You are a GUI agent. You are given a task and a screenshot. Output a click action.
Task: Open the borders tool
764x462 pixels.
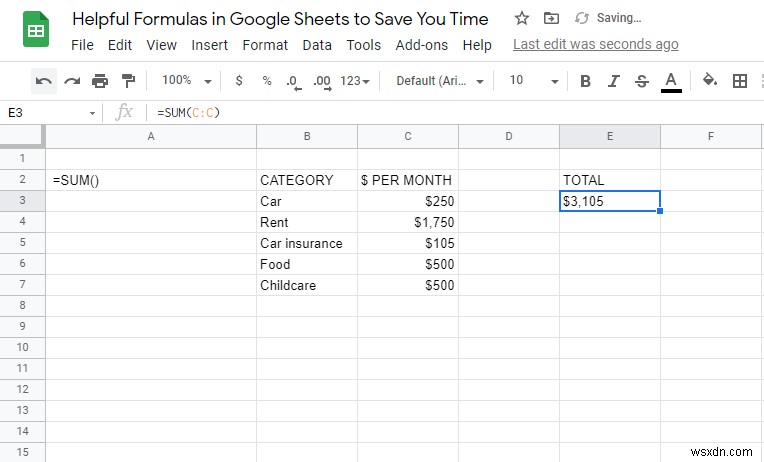click(740, 81)
